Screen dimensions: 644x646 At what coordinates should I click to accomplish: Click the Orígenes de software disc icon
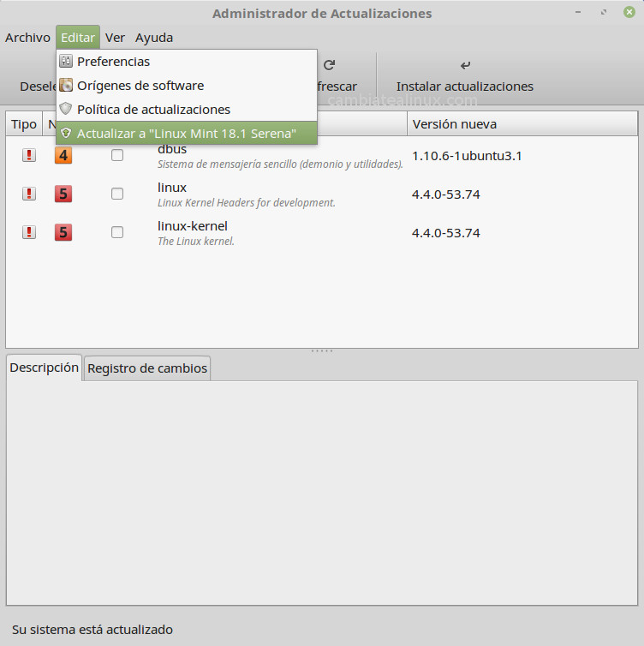pyautogui.click(x=66, y=86)
